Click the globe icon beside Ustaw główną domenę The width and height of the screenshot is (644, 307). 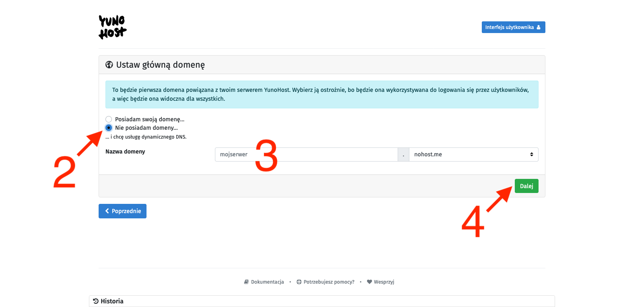coord(109,65)
